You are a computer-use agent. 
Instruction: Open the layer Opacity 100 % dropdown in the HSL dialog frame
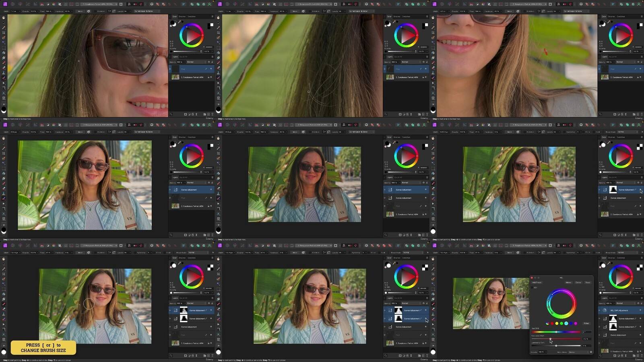click(x=610, y=303)
